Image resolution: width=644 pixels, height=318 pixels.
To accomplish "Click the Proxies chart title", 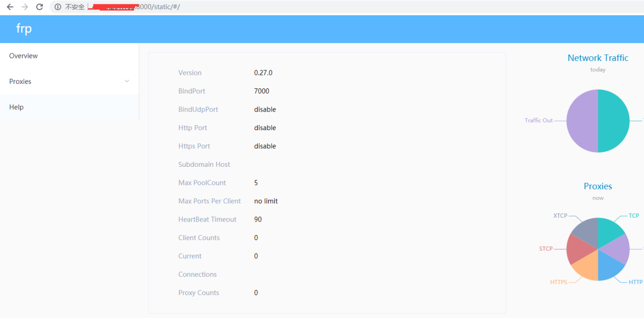I will pos(598,186).
